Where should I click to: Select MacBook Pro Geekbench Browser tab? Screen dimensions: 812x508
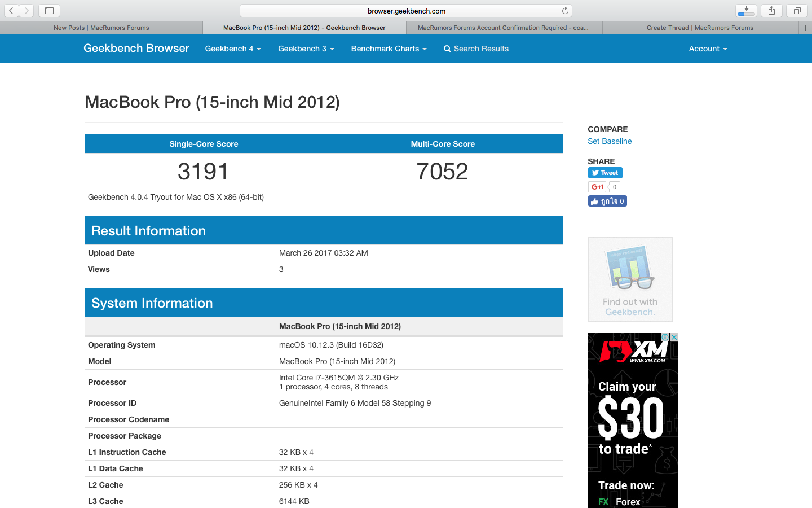(x=304, y=28)
